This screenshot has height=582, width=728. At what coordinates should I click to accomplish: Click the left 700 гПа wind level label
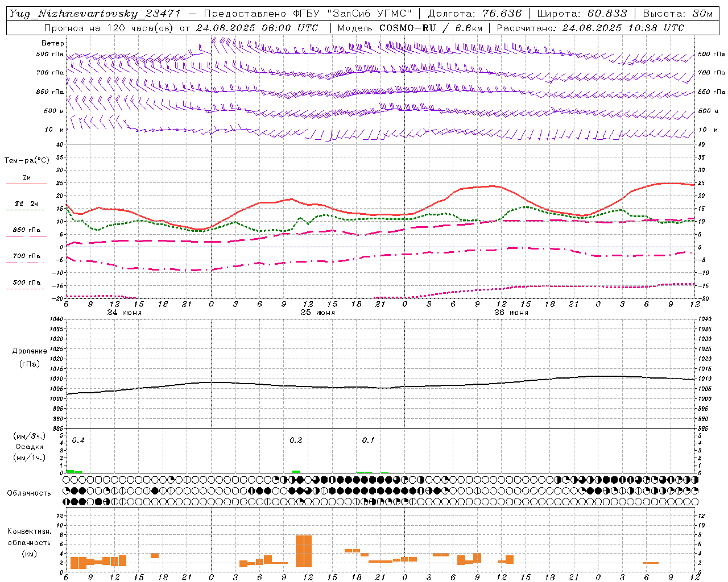pyautogui.click(x=50, y=73)
